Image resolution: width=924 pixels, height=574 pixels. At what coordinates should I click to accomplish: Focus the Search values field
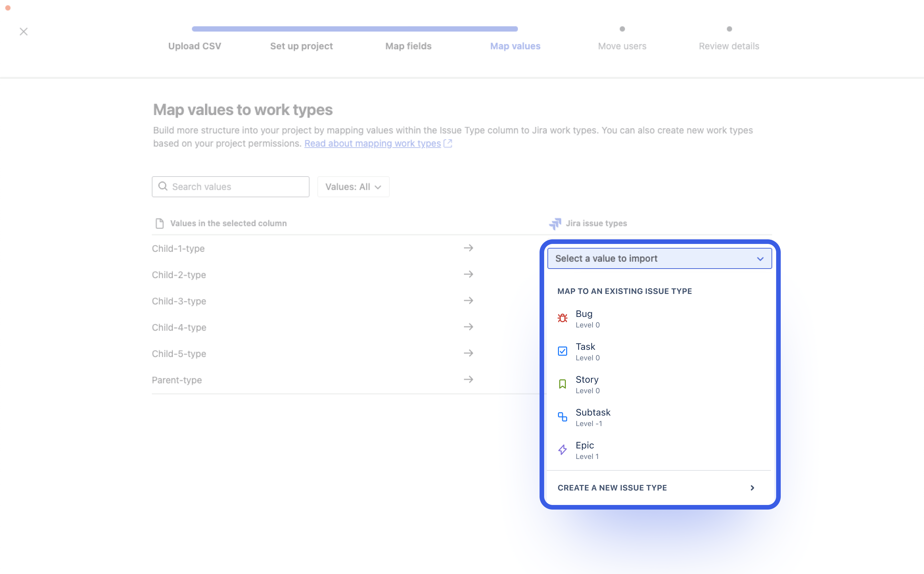pos(231,187)
